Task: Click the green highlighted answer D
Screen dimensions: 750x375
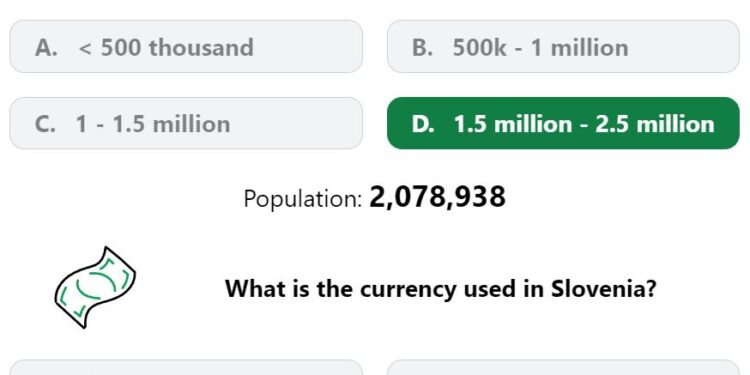Action: click(x=563, y=123)
